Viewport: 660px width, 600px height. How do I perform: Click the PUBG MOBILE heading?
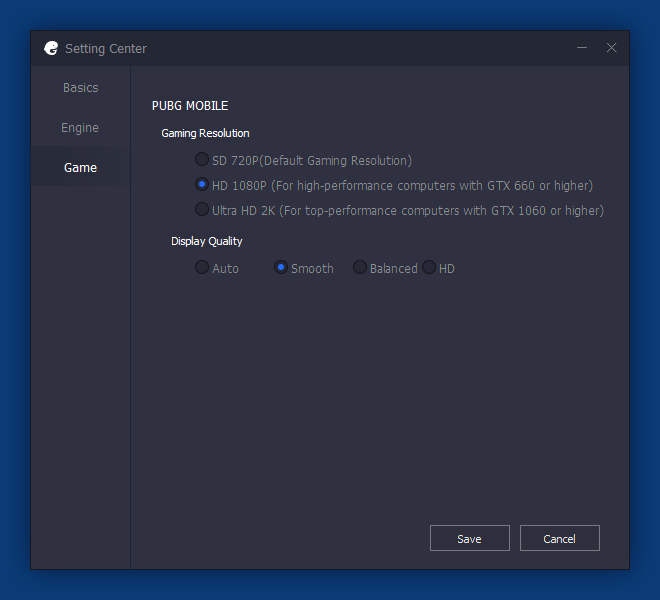coord(190,106)
